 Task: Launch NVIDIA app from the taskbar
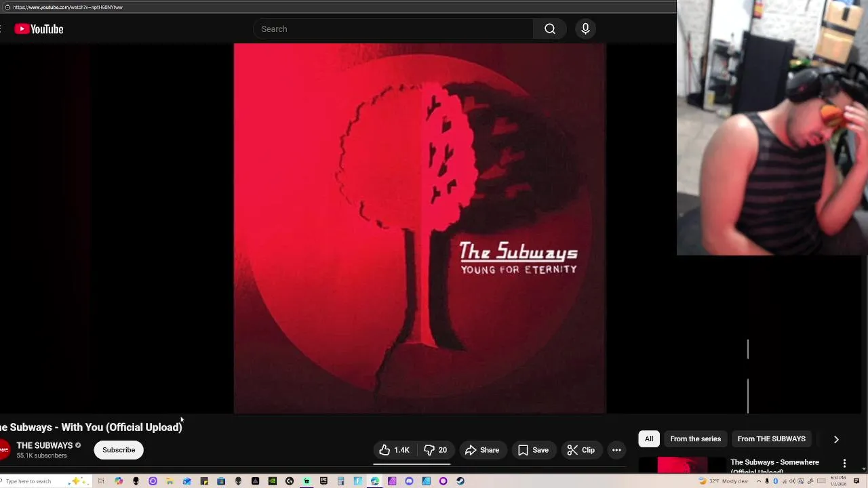pos(272,481)
